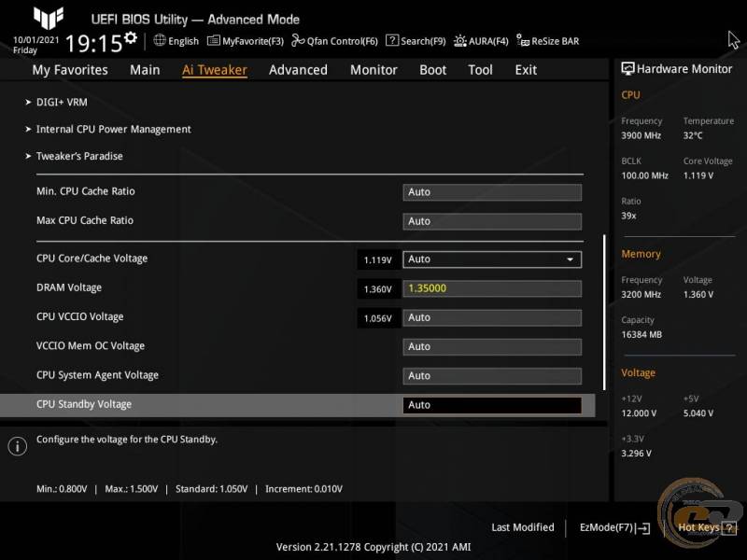Select the Ai Tweaker tab
Image resolution: width=747 pixels, height=560 pixels.
click(x=215, y=70)
